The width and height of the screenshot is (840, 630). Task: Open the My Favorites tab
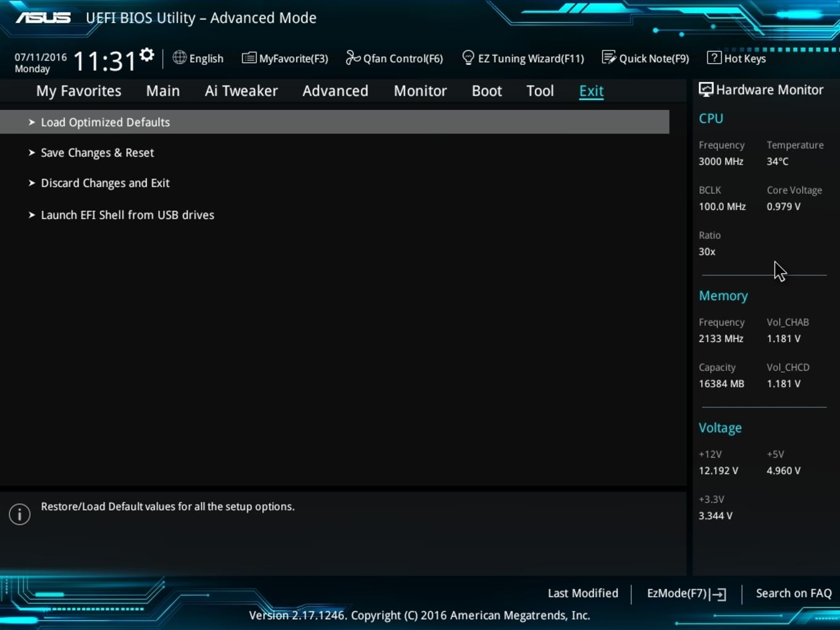(x=79, y=91)
